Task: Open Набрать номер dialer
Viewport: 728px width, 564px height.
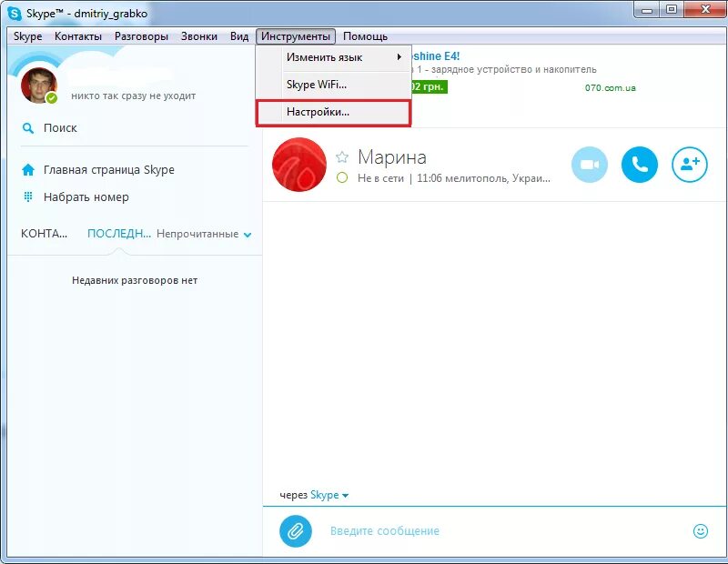Action: (x=86, y=197)
